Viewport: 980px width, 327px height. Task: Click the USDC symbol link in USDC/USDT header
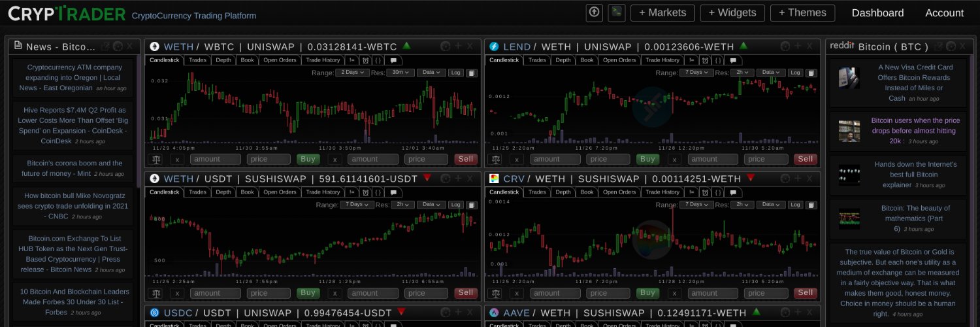pos(178,313)
